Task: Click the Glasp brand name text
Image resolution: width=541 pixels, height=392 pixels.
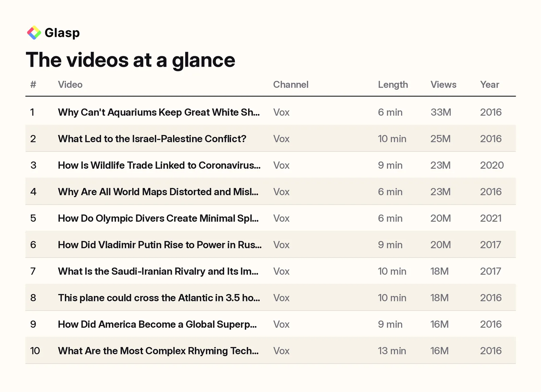Action: (x=62, y=33)
